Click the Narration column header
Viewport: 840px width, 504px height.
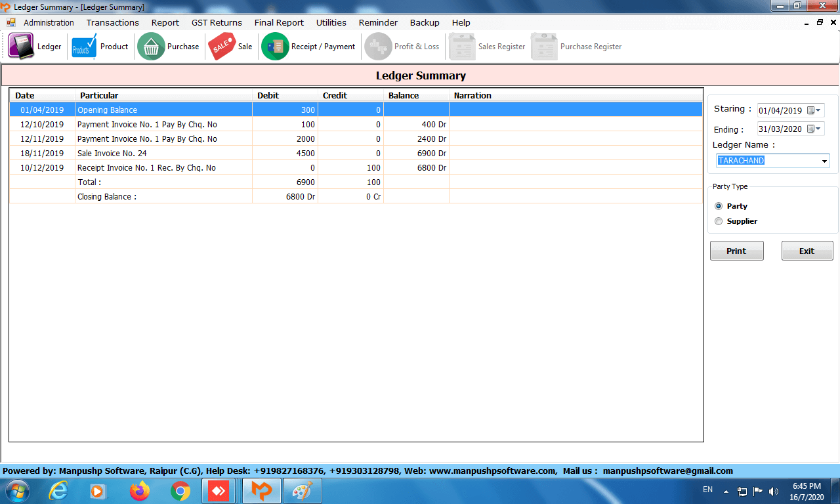pos(576,95)
